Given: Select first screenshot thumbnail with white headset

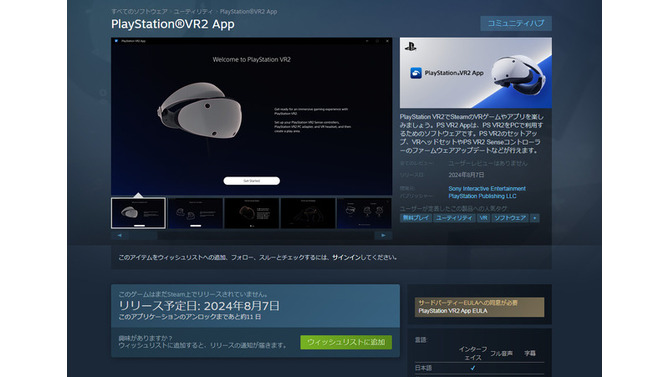Looking at the screenshot, I should [138, 213].
